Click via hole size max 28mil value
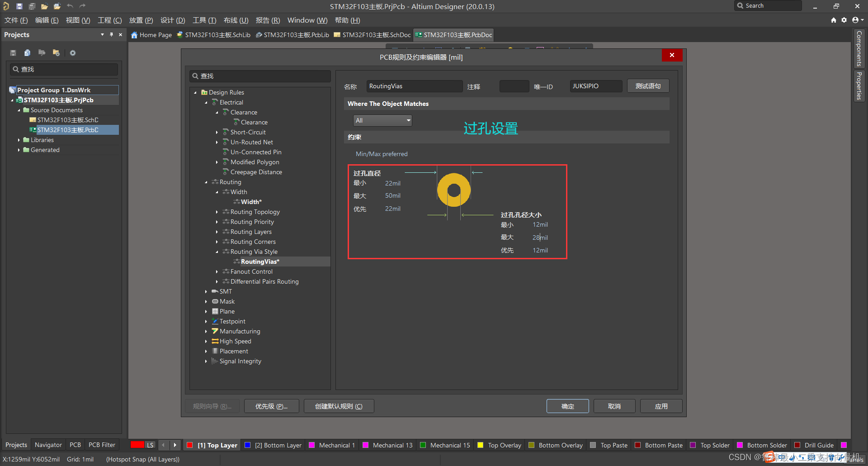Screen dimensions: 868x466 click(540, 238)
